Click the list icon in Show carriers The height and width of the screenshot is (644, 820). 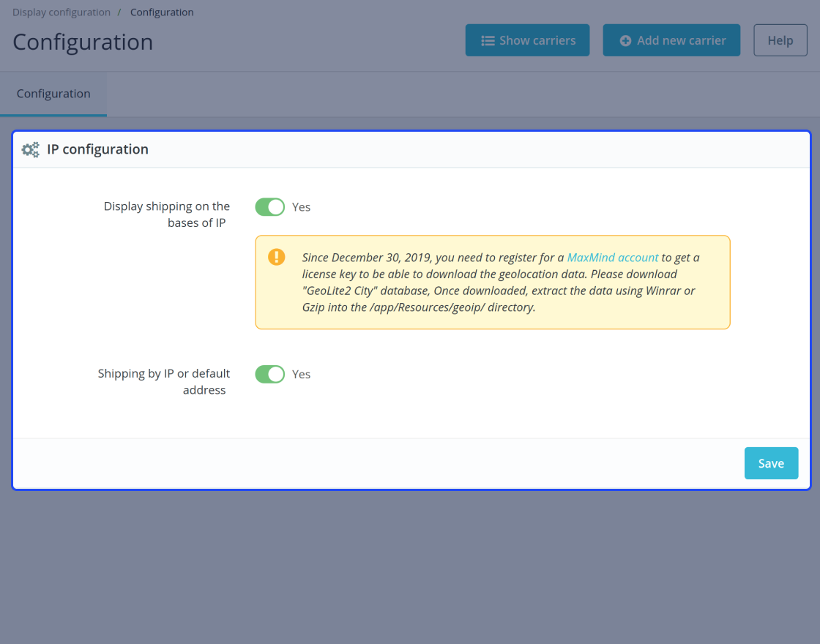[488, 41]
